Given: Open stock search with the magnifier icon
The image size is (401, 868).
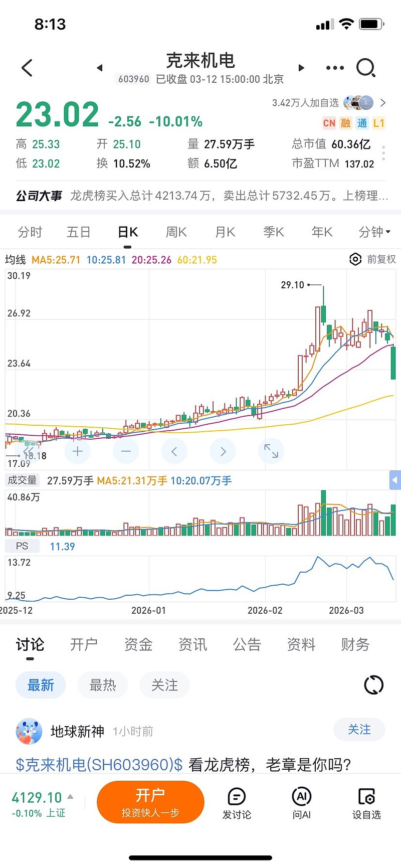Looking at the screenshot, I should click(366, 68).
